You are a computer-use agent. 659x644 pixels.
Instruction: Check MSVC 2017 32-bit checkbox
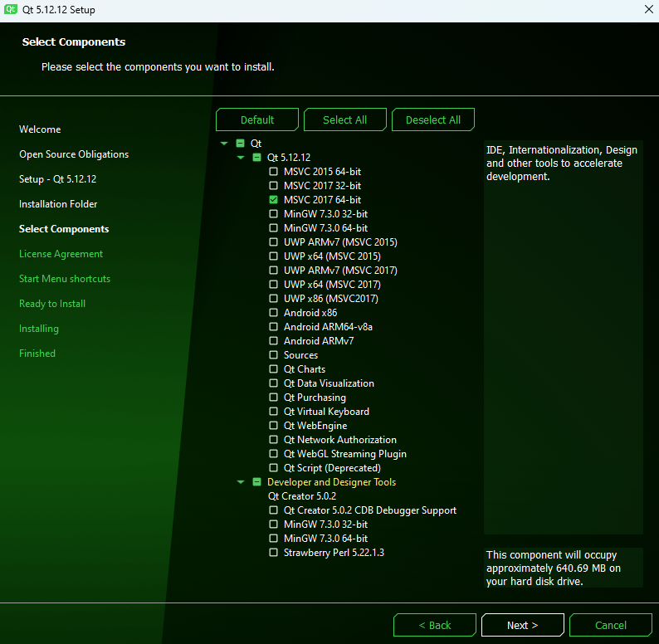[x=273, y=186]
